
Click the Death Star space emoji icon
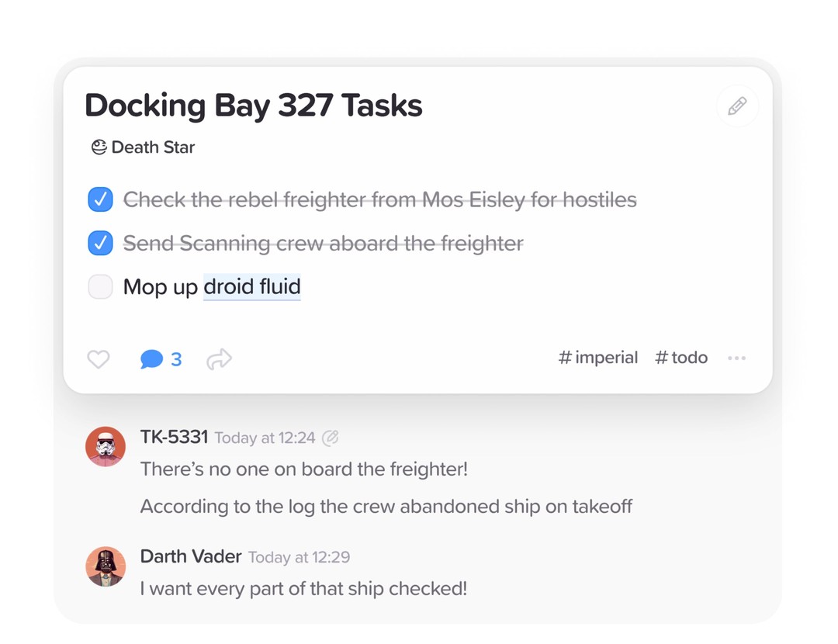(x=99, y=147)
